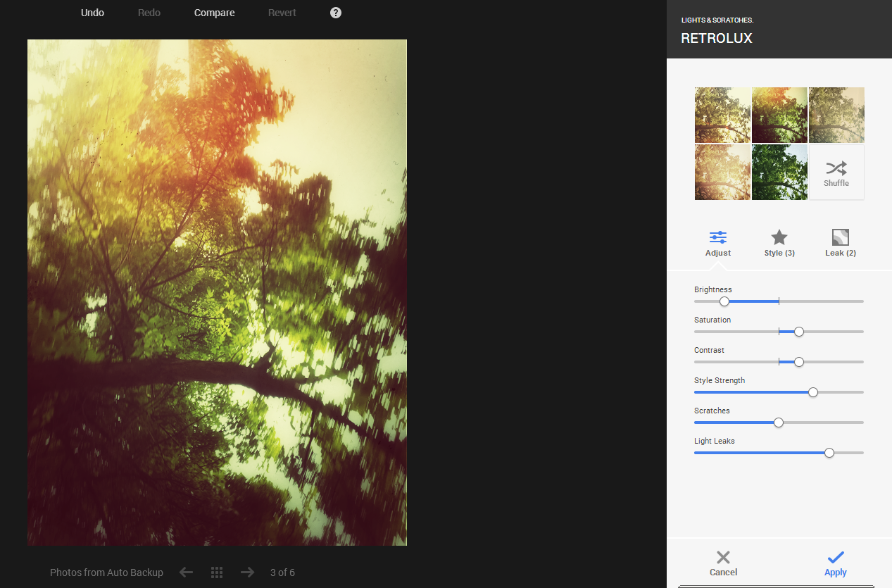Revert all changes to photo
Screen dimensions: 892x588
click(282, 13)
